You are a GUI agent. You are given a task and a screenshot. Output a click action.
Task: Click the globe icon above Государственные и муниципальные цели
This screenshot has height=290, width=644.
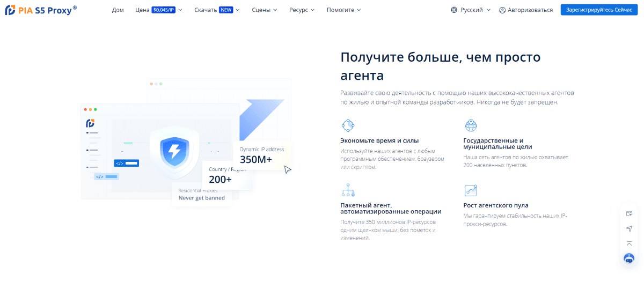[471, 125]
